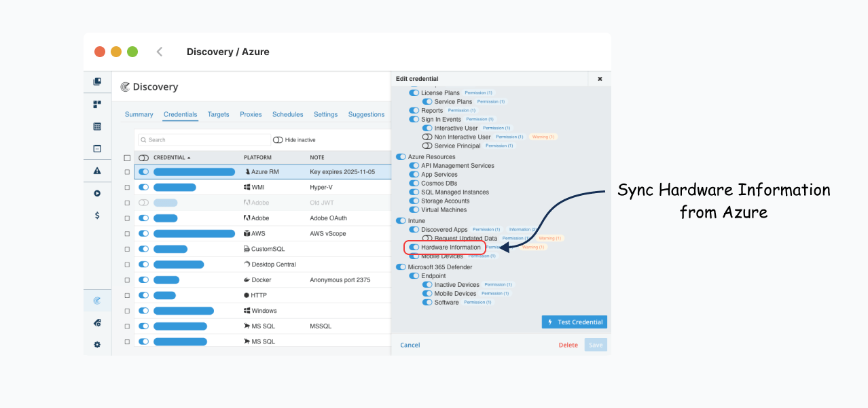This screenshot has width=868, height=408.
Task: Open the Discovery radar icon in sidebar
Action: pyautogui.click(x=97, y=301)
